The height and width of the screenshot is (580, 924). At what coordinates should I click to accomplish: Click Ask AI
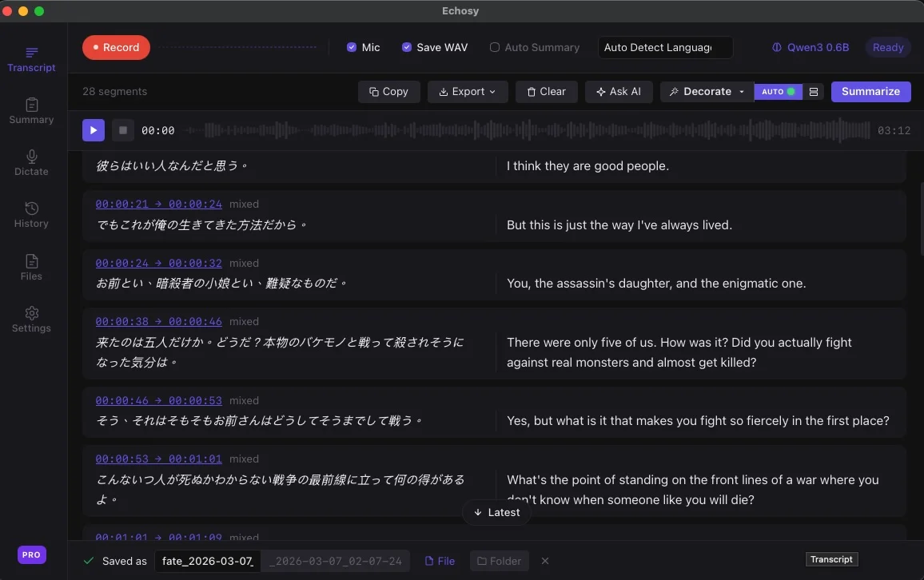coord(619,92)
